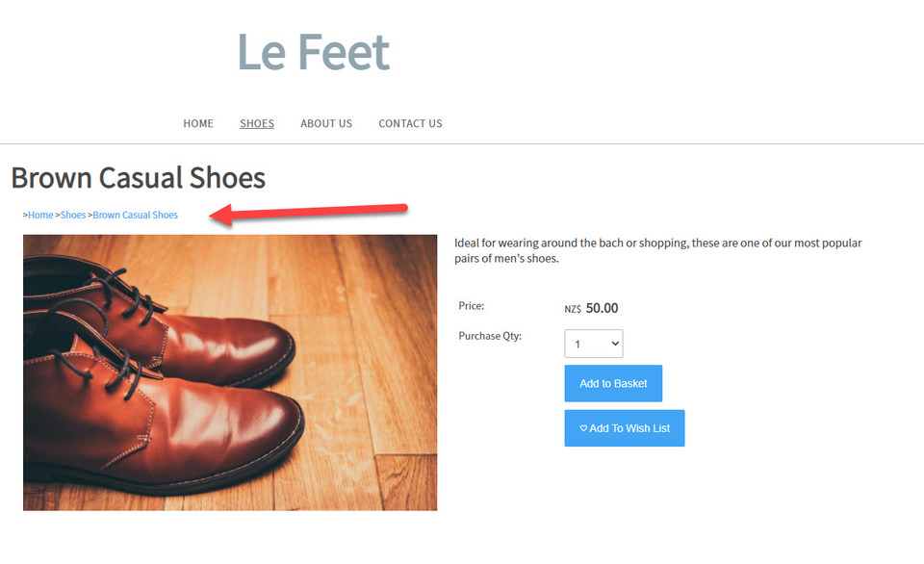Navigate to CONTACT US
Image resolution: width=924 pixels, height=564 pixels.
[x=410, y=123]
